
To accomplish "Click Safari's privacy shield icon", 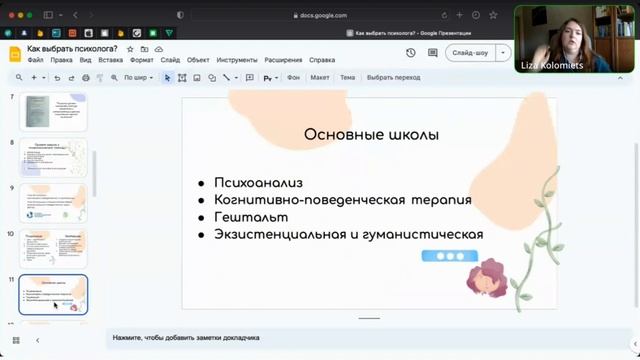I will point(180,15).
